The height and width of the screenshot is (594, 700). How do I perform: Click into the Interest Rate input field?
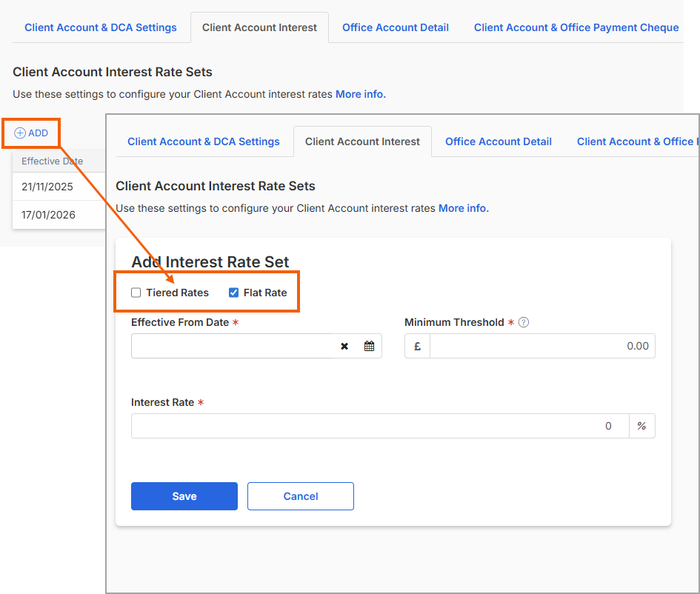point(379,426)
